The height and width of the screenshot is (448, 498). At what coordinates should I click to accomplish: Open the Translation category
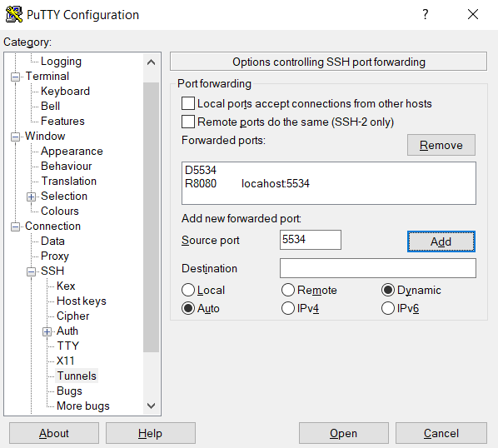coord(69,181)
